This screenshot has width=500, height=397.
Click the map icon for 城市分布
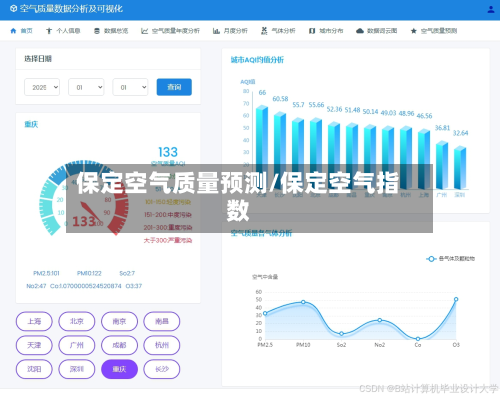pyautogui.click(x=312, y=31)
